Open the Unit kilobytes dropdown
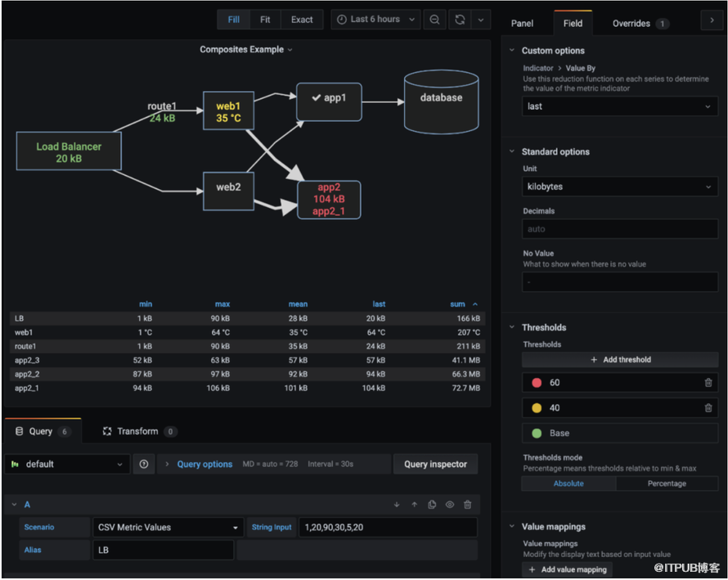Image resolution: width=728 pixels, height=580 pixels. [x=620, y=187]
